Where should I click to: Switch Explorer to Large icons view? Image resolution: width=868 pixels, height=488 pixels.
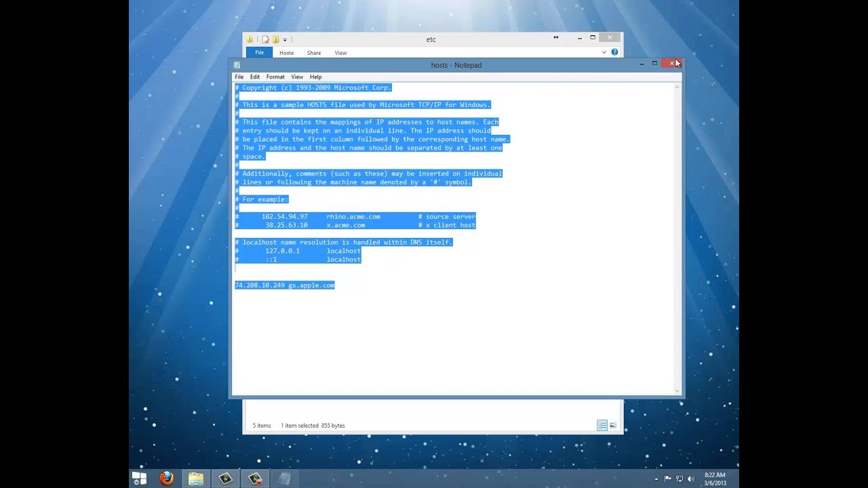tap(613, 425)
